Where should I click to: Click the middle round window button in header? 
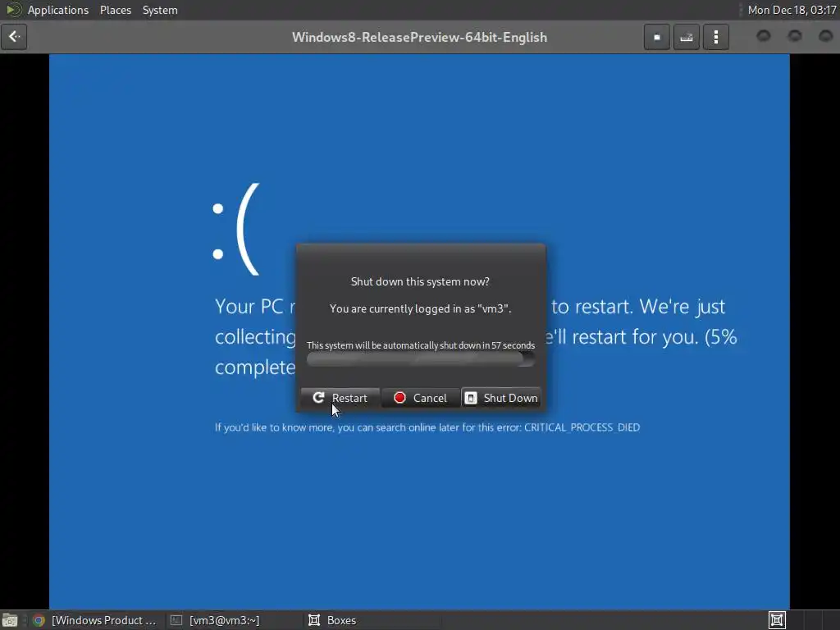click(x=794, y=36)
